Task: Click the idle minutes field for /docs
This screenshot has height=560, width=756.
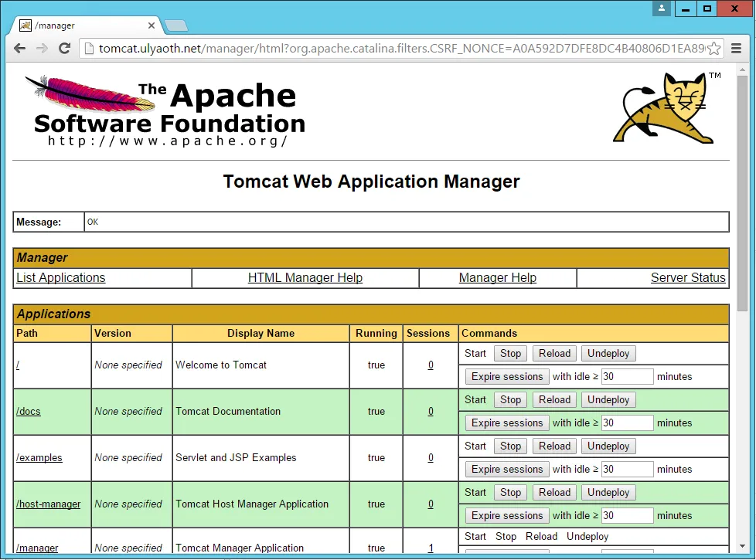Action: [x=627, y=423]
